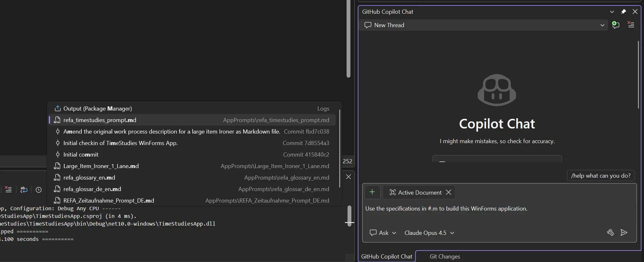
Task: Click the search results list scrollbar
Action: point(340,149)
